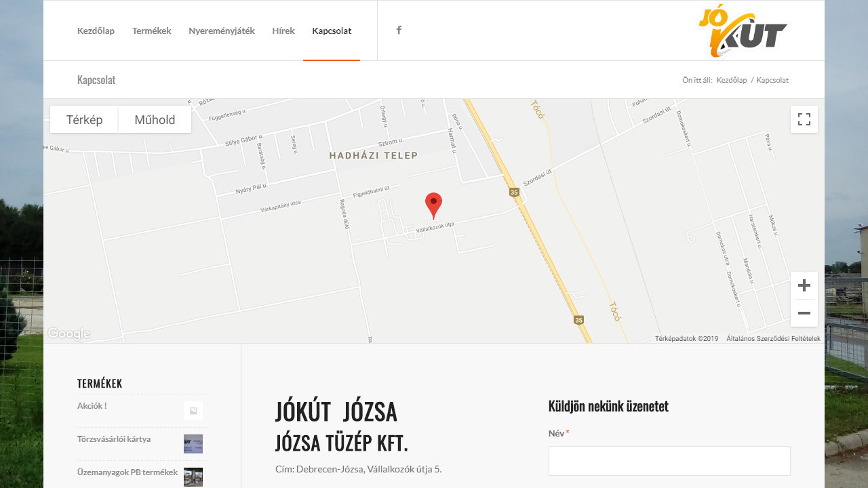Image resolution: width=868 pixels, height=488 pixels.
Task: Go to Nyereményjáték page
Action: click(222, 30)
